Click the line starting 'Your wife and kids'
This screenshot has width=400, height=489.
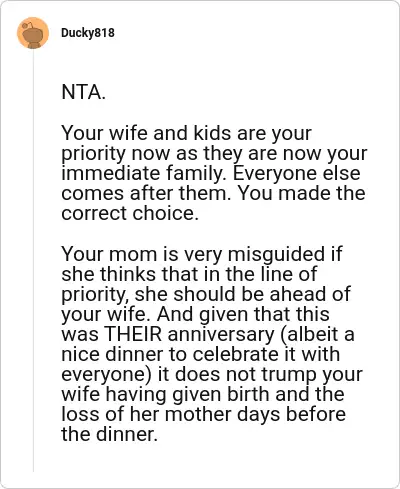coord(186,133)
